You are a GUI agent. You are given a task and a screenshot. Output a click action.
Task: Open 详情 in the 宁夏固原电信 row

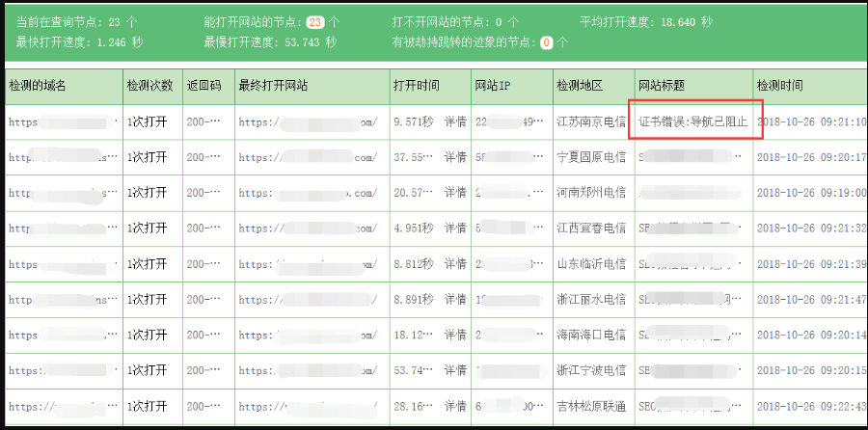click(454, 158)
